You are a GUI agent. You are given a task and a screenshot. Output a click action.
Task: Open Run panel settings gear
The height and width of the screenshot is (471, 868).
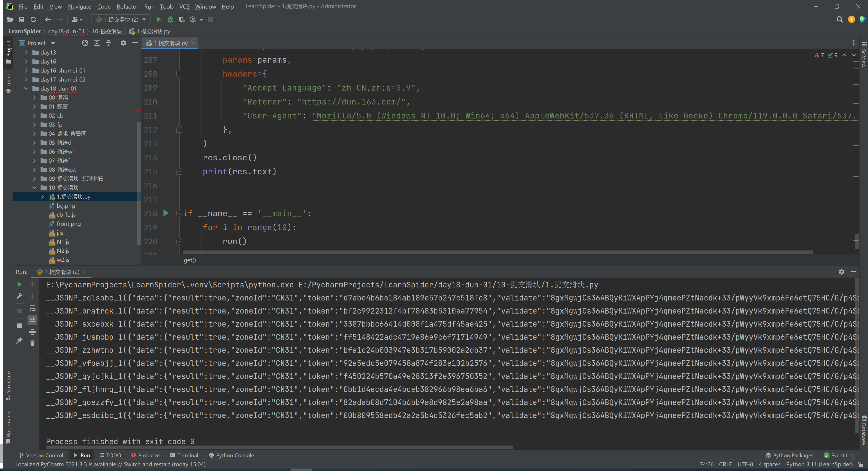click(841, 272)
